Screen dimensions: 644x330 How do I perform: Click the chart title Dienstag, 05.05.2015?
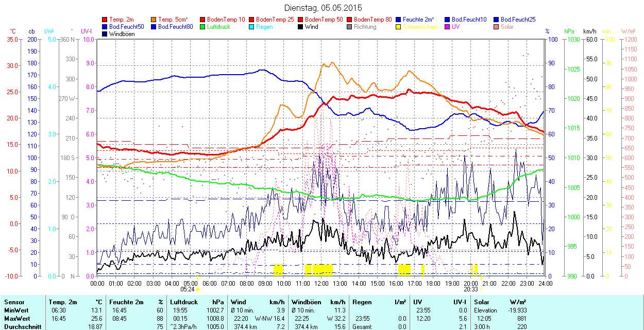point(323,8)
